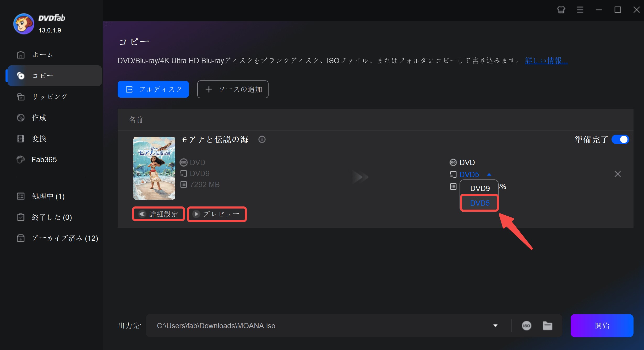This screenshot has height=350, width=644.
Task: Choose DVD5 from the size list
Action: point(479,203)
